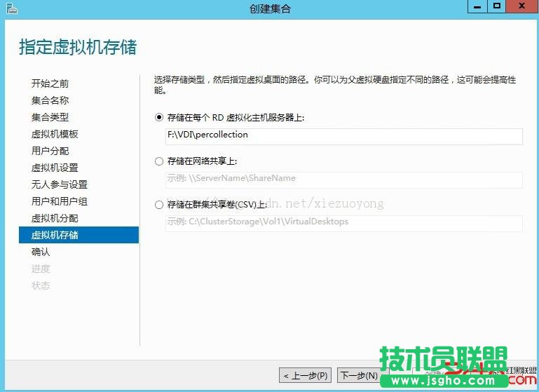Minimize the 创建集合 window
Viewport: 539px width, 392px height.
pos(477,6)
